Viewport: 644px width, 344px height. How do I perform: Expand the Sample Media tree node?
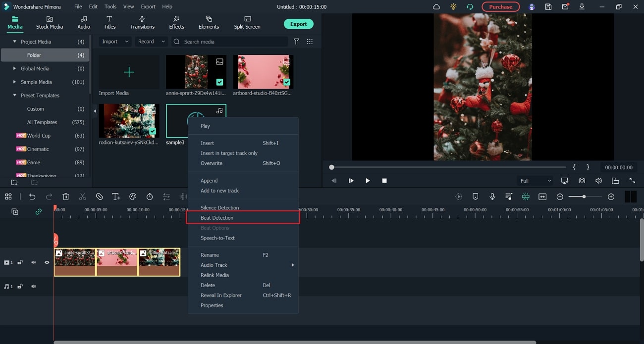14,82
